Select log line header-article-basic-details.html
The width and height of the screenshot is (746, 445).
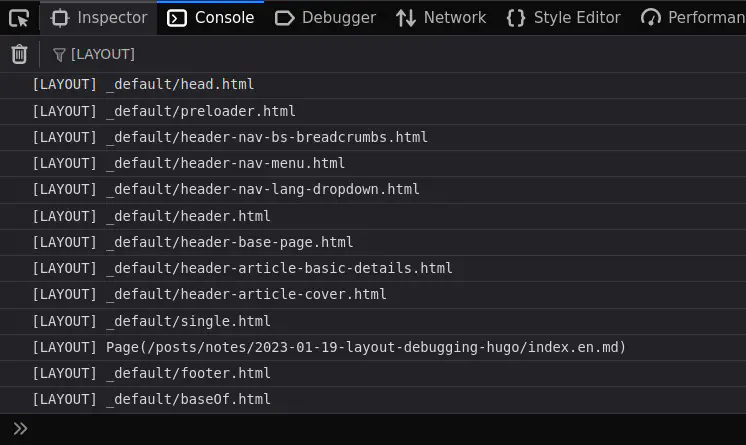tap(373, 269)
